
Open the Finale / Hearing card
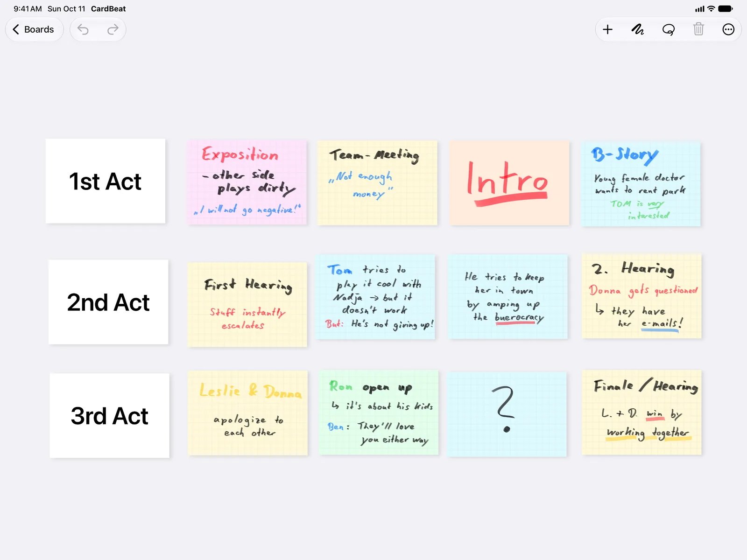click(x=641, y=413)
